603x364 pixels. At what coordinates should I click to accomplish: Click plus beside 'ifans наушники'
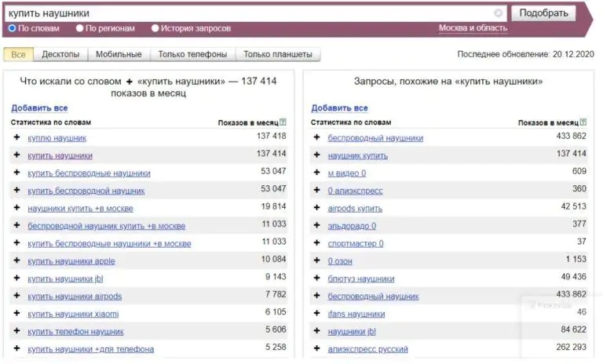(x=316, y=313)
